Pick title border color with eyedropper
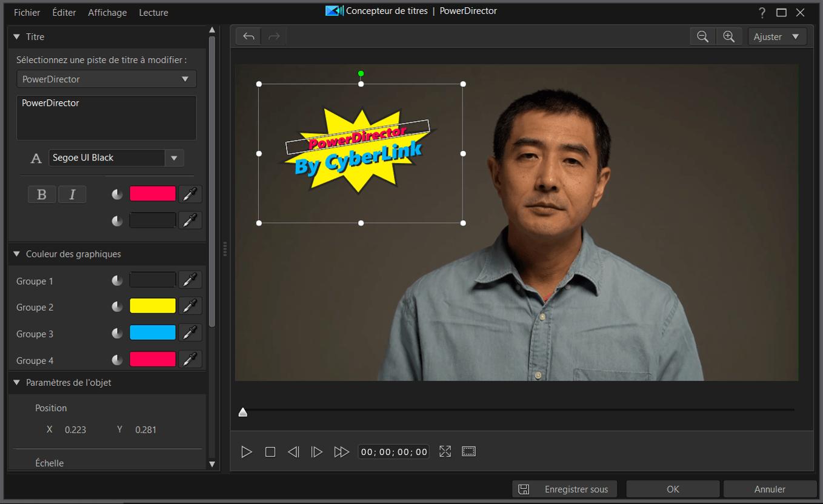823x504 pixels. pyautogui.click(x=190, y=220)
